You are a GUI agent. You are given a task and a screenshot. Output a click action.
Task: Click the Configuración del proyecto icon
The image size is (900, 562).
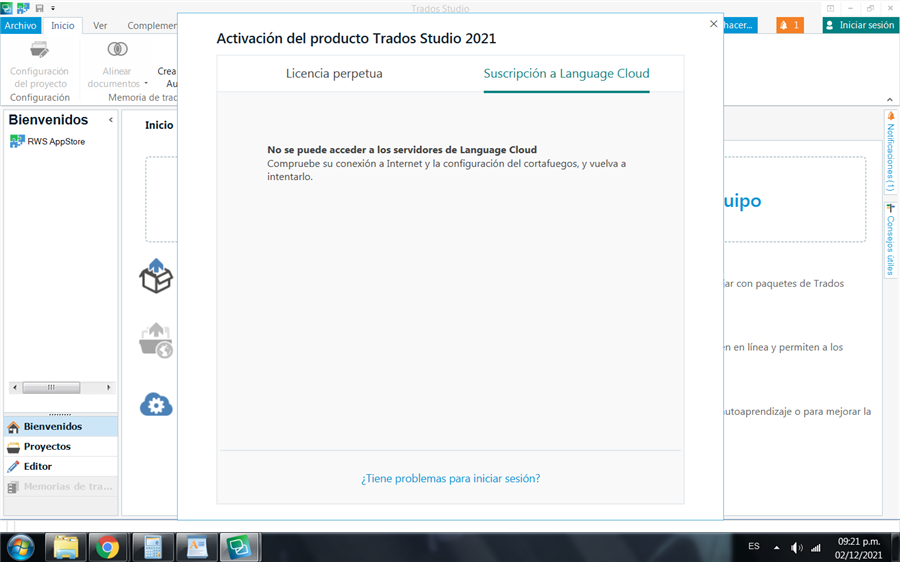tap(40, 50)
